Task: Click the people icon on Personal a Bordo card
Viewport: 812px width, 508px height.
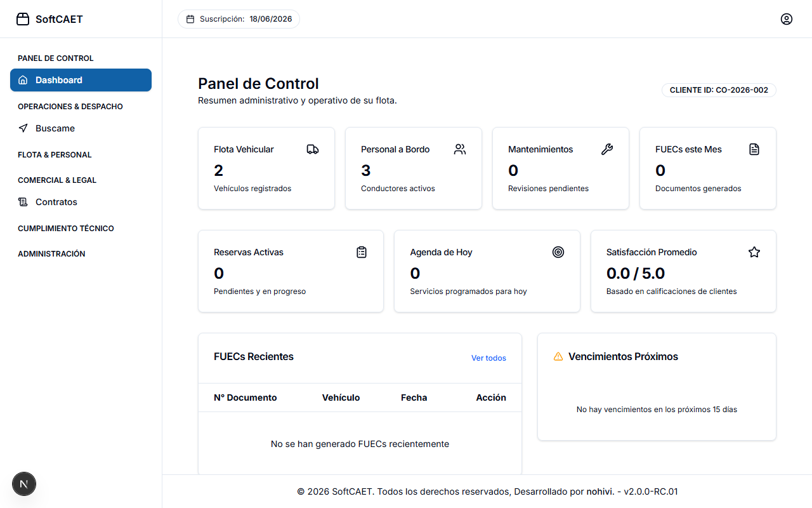Action: pyautogui.click(x=460, y=149)
